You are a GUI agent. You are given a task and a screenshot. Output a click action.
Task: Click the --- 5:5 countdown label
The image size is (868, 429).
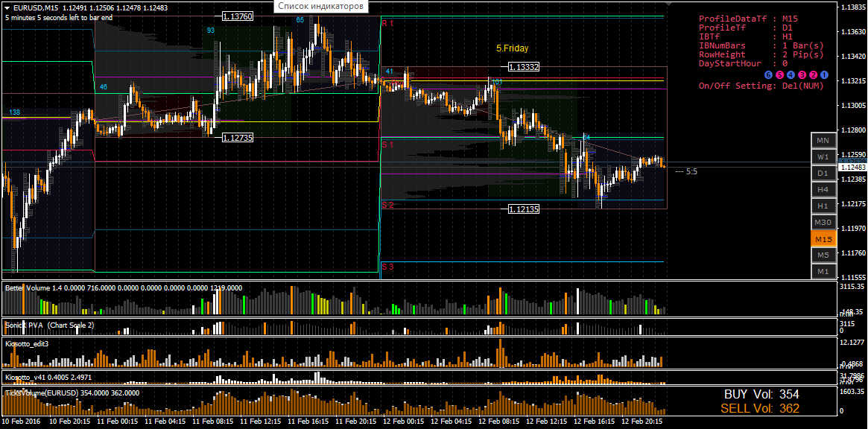[x=686, y=171]
